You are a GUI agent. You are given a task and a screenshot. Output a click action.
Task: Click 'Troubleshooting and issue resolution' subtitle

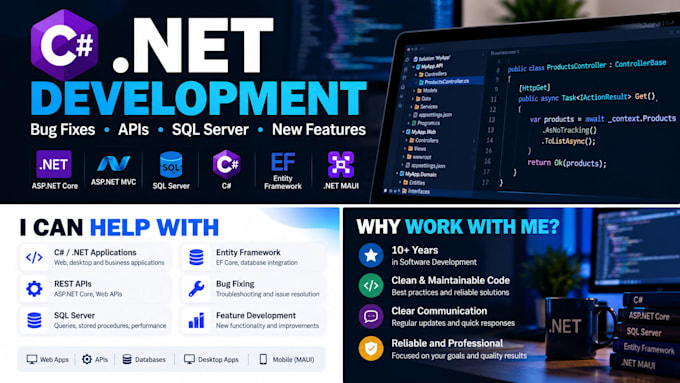point(268,294)
